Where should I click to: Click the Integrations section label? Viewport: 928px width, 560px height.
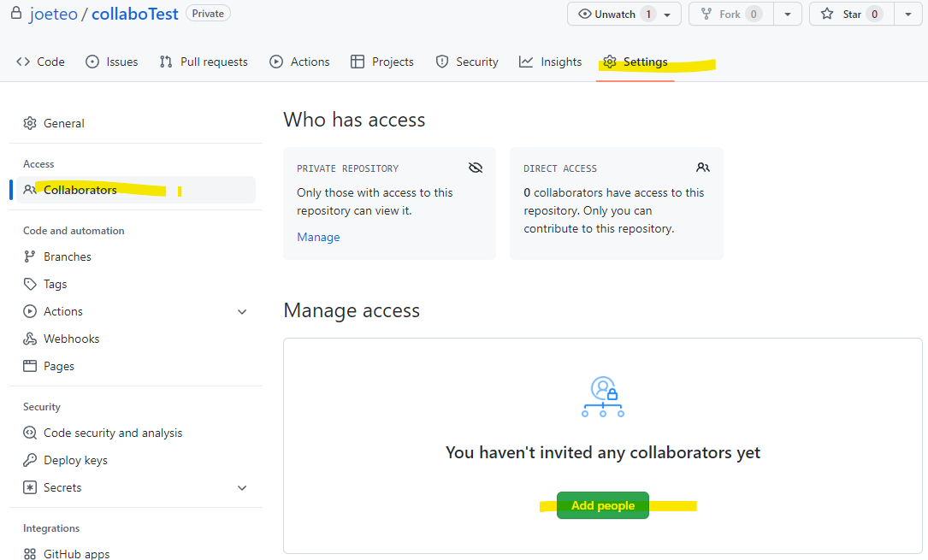[x=51, y=528]
